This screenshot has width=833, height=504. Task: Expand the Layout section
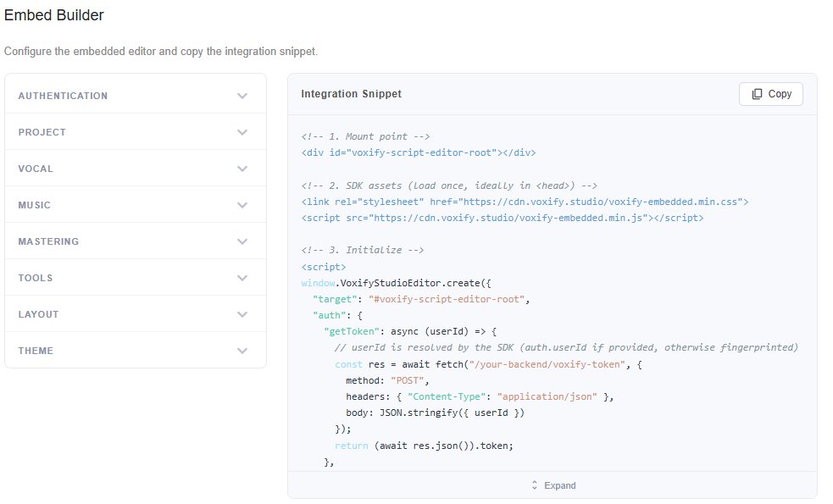pyautogui.click(x=136, y=314)
